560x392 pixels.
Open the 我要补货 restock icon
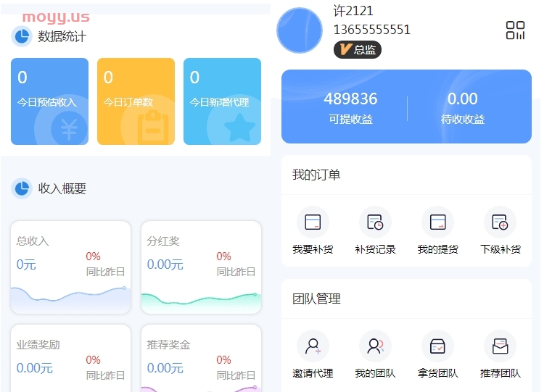pos(313,222)
